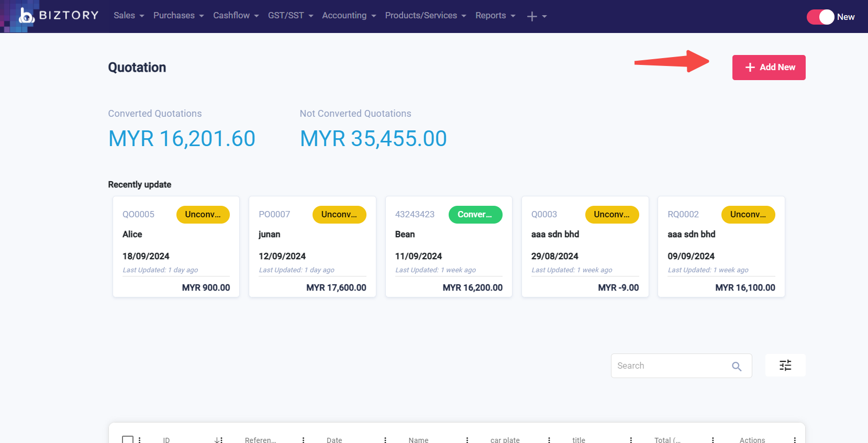Click the Date column header
The height and width of the screenshot is (443, 868).
point(335,440)
